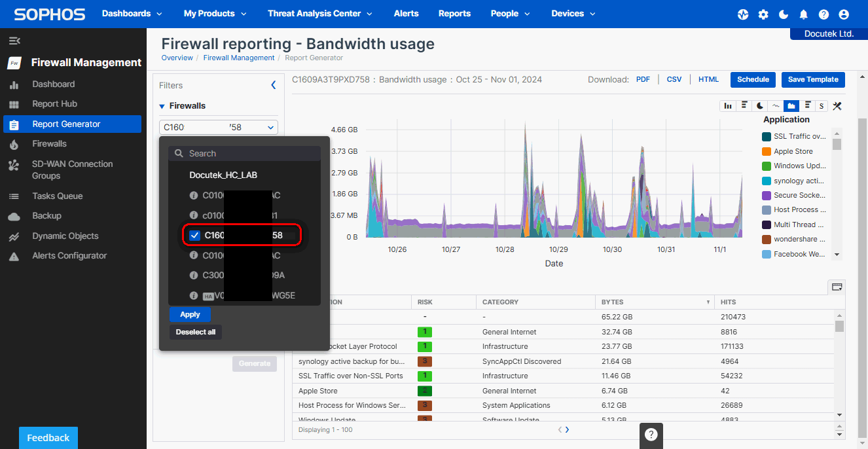Image resolution: width=868 pixels, height=449 pixels.
Task: Open the Feedback button
Action: click(x=48, y=438)
